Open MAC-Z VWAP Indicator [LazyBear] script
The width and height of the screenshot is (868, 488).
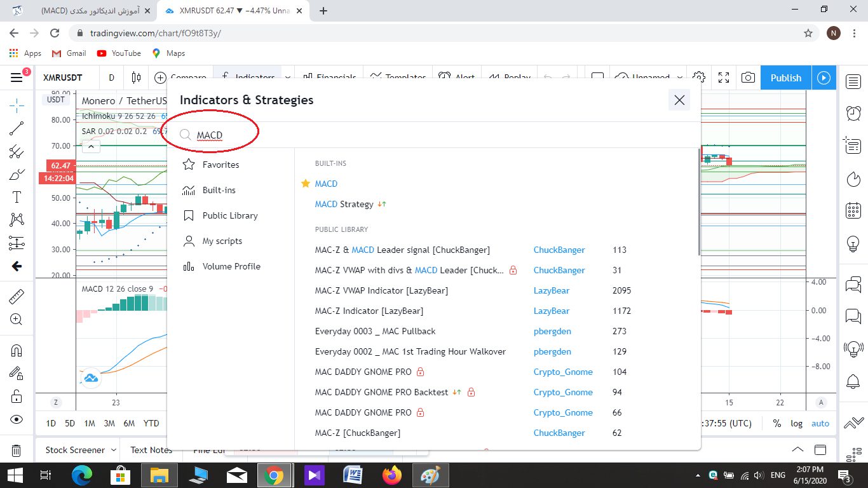381,290
